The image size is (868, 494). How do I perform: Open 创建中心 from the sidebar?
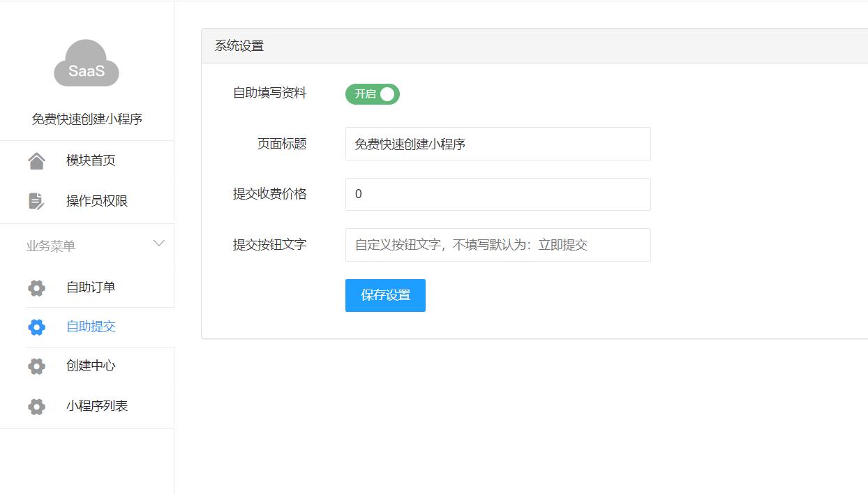(91, 366)
